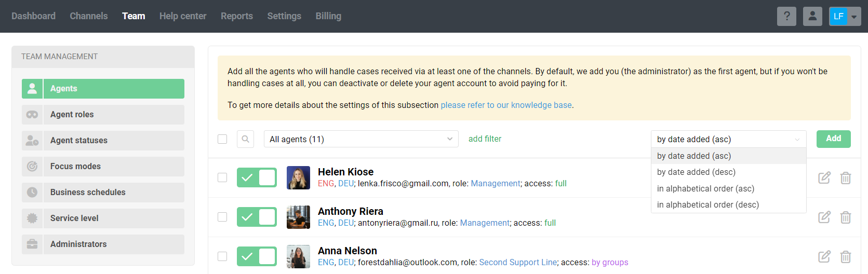Screen dimensions: 868x274
Task: Click Helen Kiose's profile photo
Action: click(x=298, y=178)
